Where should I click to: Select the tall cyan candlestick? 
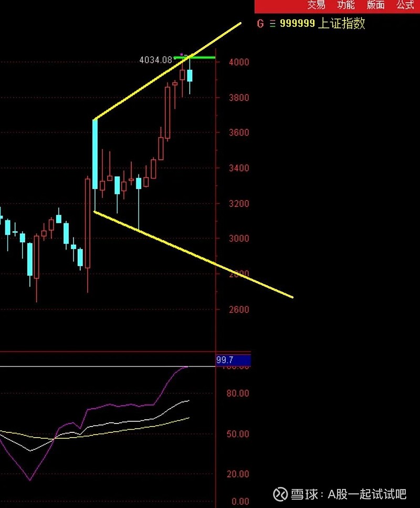tap(95, 154)
